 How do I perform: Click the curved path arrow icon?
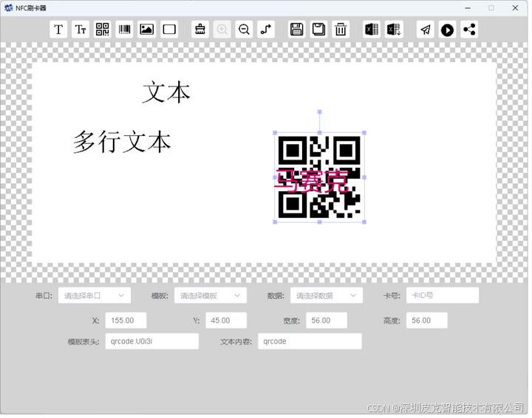[x=266, y=30]
